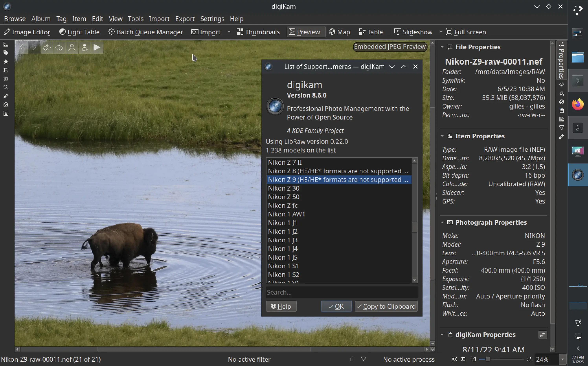Rotate the image left in preview toolbar
588x366 pixels.
coord(47,47)
